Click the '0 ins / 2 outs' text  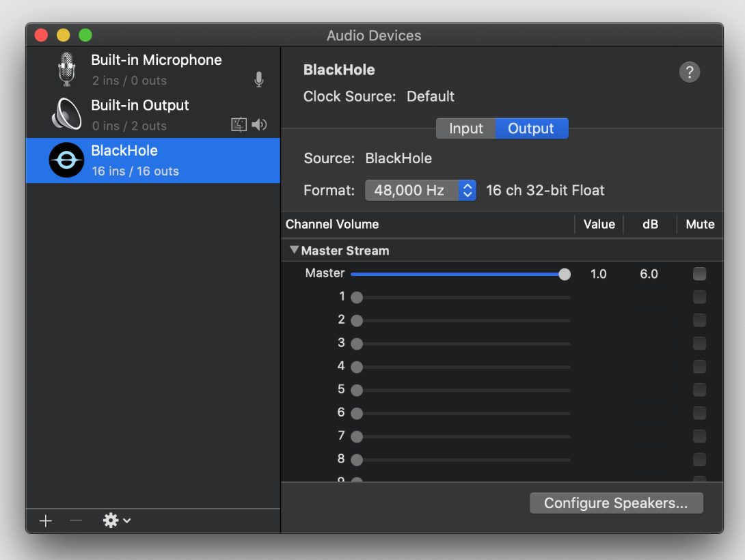tap(129, 126)
